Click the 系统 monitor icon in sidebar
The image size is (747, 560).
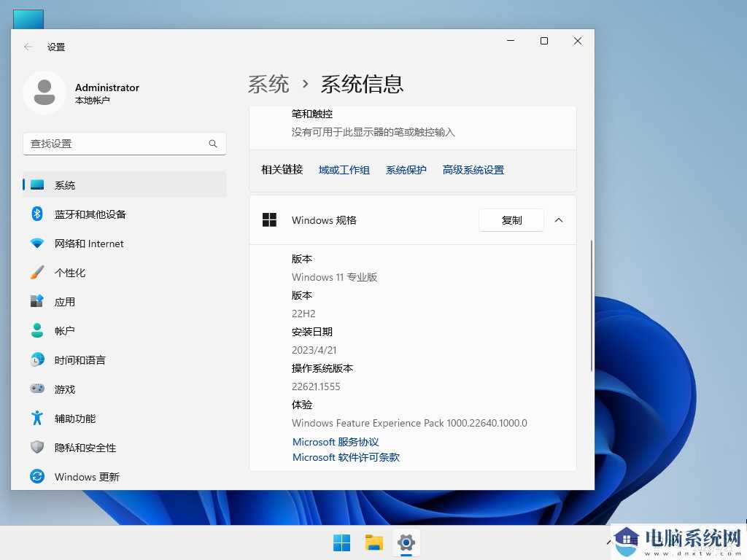37,184
